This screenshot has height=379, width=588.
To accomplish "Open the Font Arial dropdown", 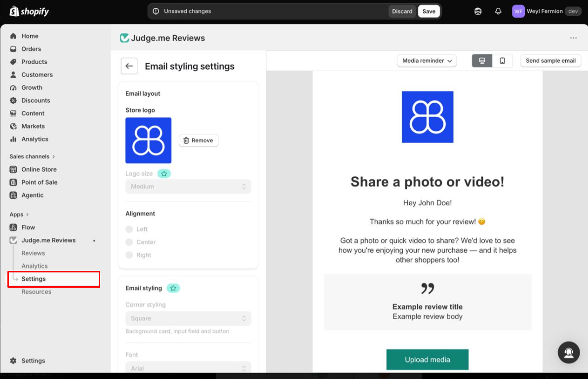I will tap(188, 367).
